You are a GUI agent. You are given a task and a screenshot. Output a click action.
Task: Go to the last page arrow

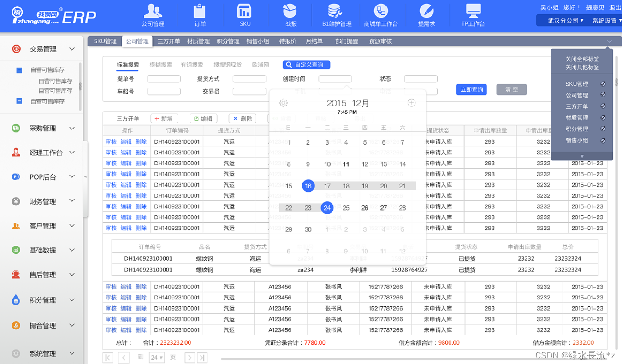point(202,358)
